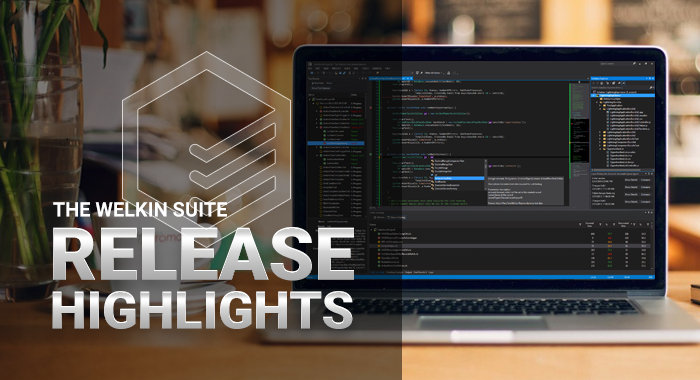The image size is (700, 380).
Task: Click the Show Test Statuses button
Action: point(321,88)
